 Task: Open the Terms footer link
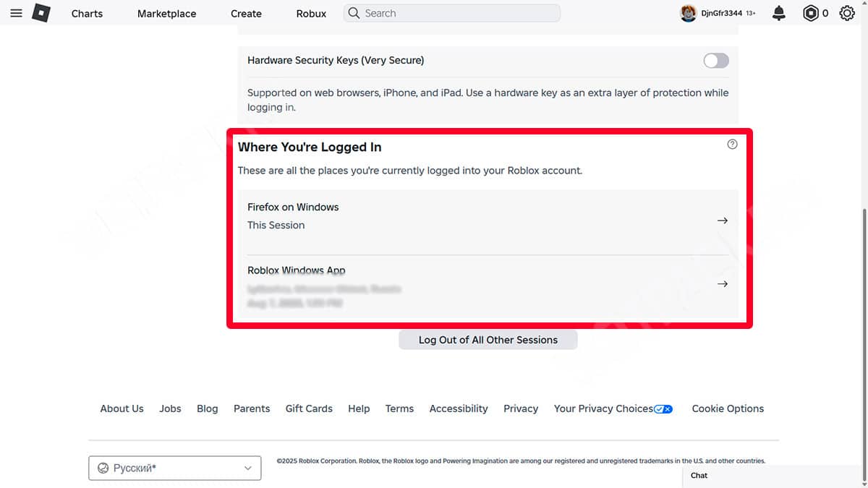399,408
